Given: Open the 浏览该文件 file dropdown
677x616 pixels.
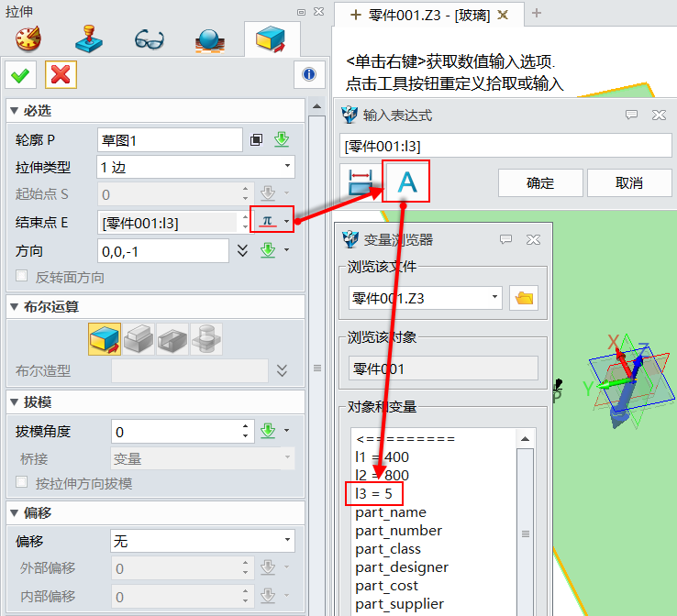Looking at the screenshot, I should pyautogui.click(x=426, y=298).
